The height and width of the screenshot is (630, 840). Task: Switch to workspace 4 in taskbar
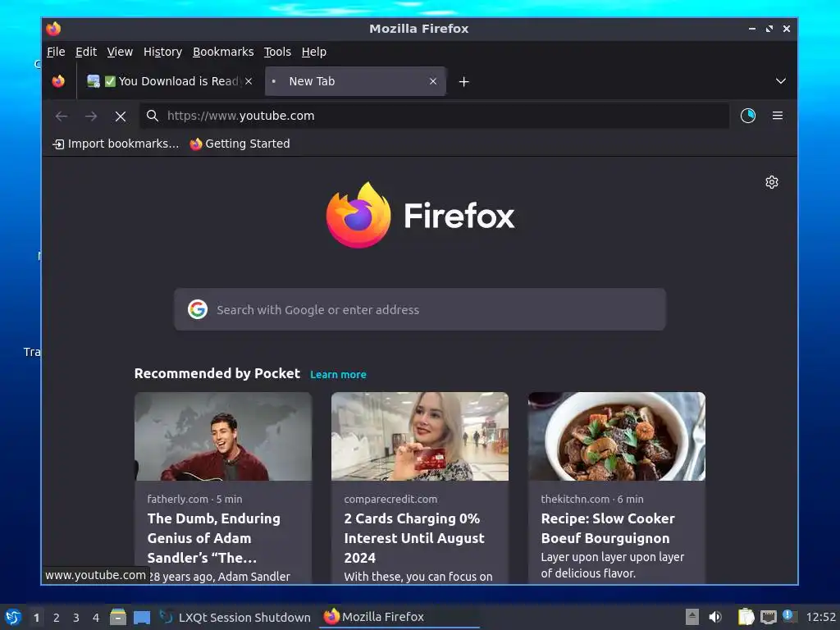coord(96,618)
